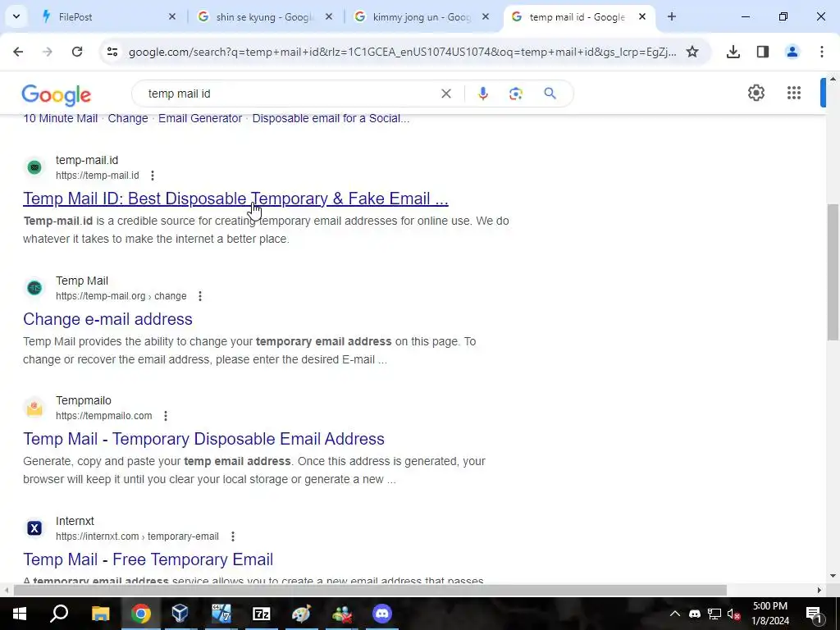Screen dimensions: 840x630
Task: Open more options for tempmailo.com result
Action: tap(166, 416)
